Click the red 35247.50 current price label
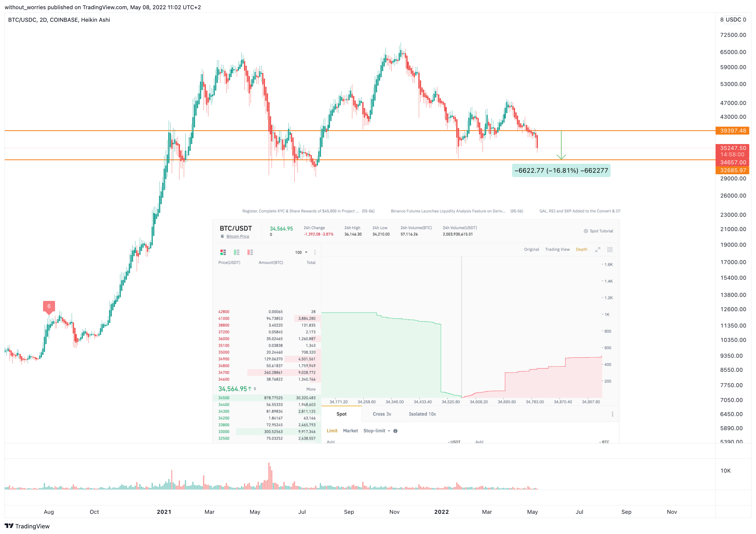This screenshot has width=756, height=534. pos(733,148)
